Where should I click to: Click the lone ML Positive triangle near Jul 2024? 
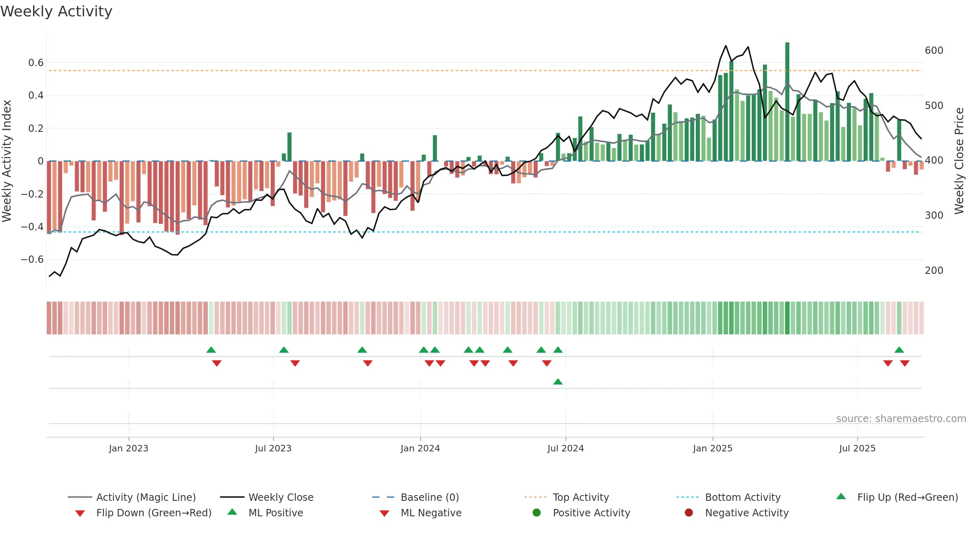[x=558, y=382]
